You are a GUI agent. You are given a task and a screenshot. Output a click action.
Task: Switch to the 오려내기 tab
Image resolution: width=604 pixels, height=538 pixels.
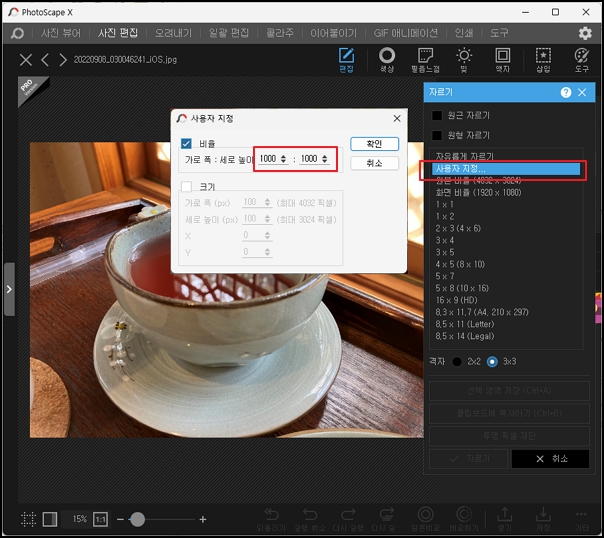[x=173, y=33]
